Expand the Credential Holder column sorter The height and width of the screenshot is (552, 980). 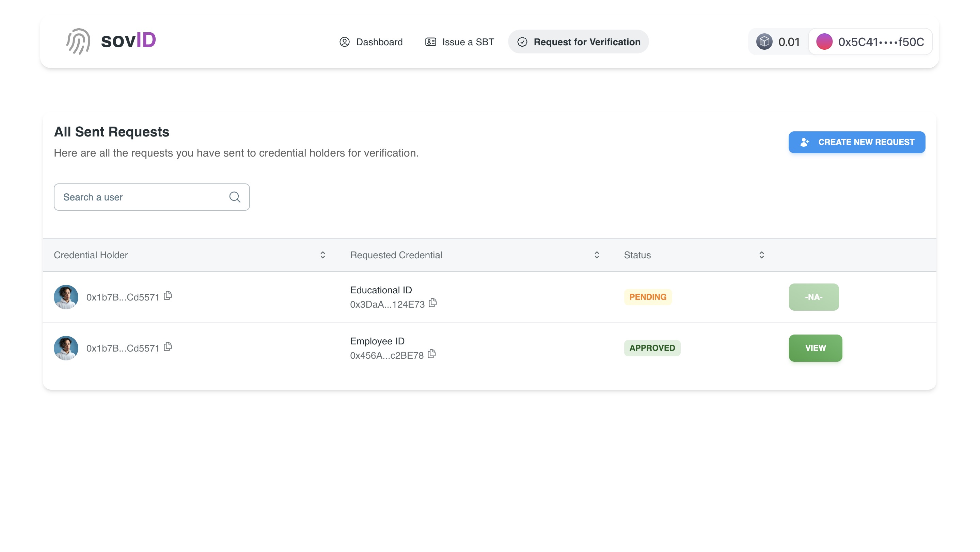(322, 255)
